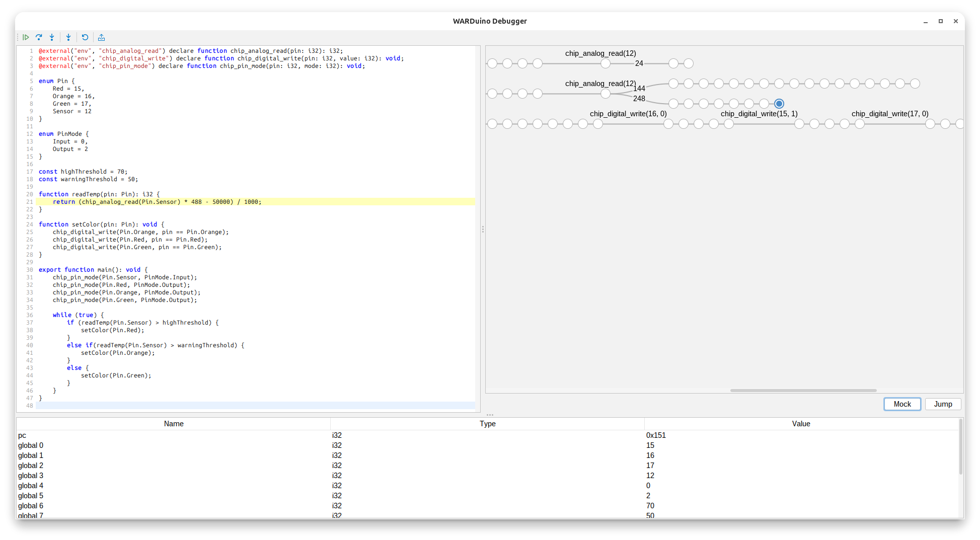
Task: Click the Step Over debugger icon
Action: 39,37
